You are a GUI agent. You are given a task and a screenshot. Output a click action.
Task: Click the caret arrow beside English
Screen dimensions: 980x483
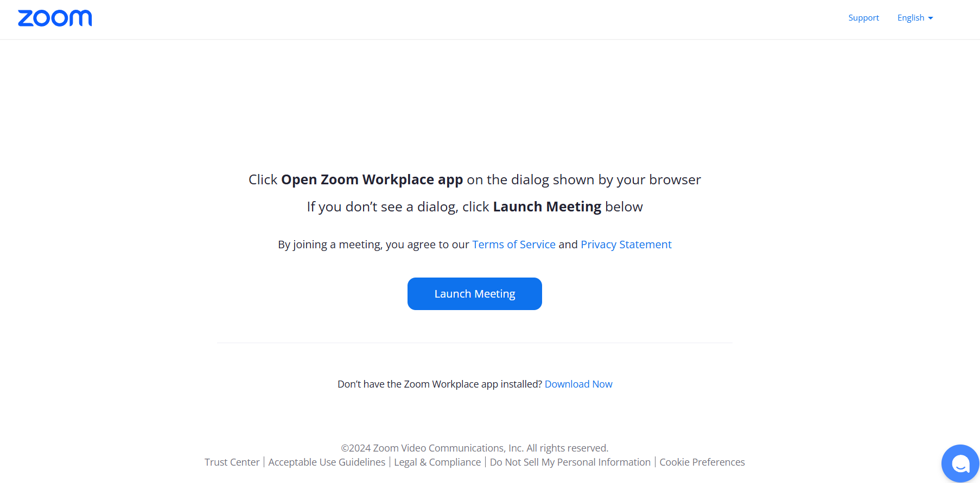(x=931, y=18)
